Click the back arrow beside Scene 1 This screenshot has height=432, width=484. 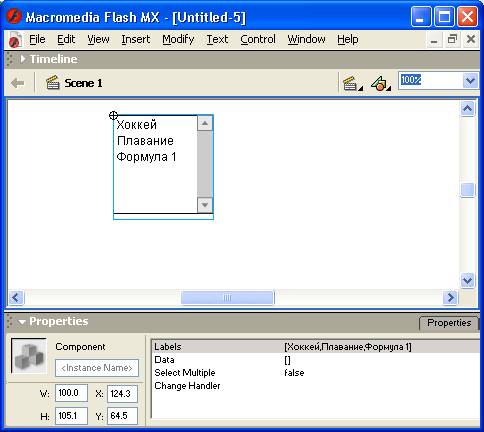tap(18, 83)
